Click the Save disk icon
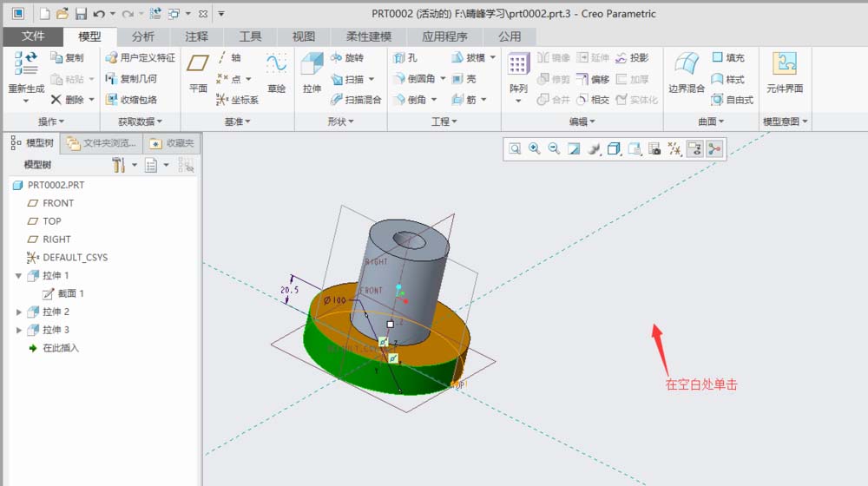This screenshot has width=868, height=486. [81, 13]
